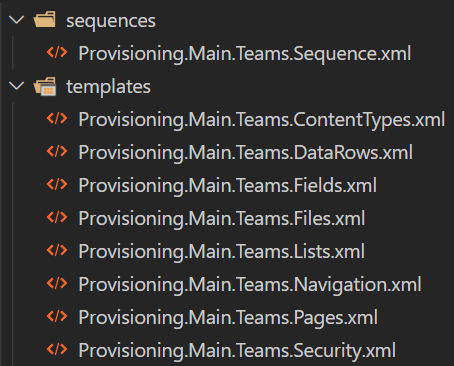The image size is (454, 366).
Task: Click XML icon beside Provisioning.Main.Teams.DataRows.xml
Action: [x=57, y=152]
